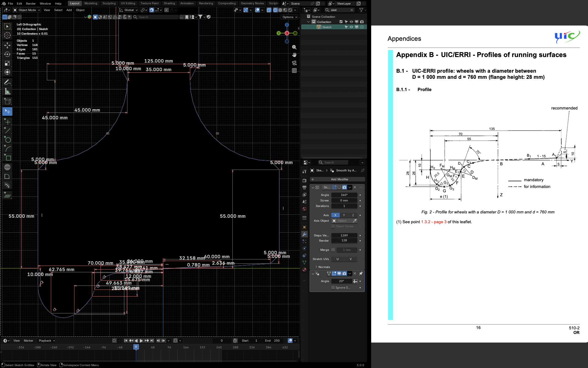Enable the Merge checkbox in Screw modifier
Screen dimensions: 588x368
tap(333, 250)
